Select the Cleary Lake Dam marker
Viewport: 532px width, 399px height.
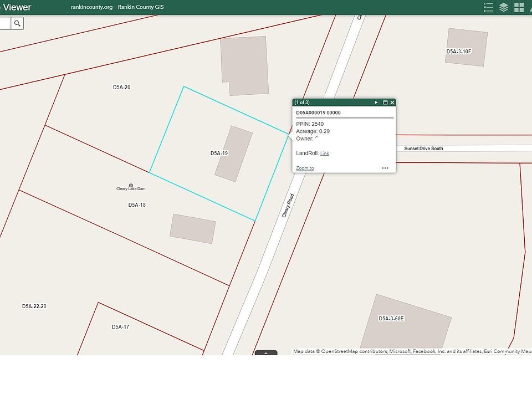(x=131, y=185)
